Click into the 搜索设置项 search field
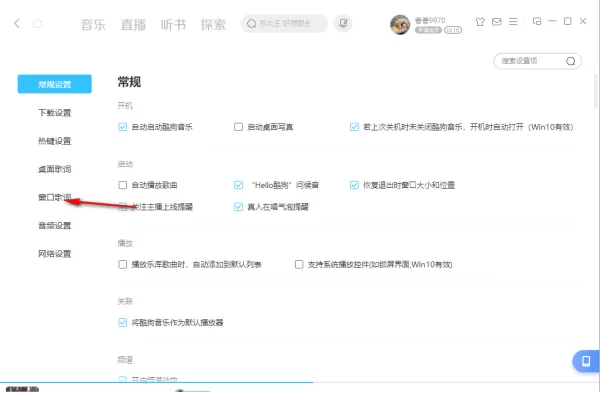The image size is (600, 393). click(x=537, y=61)
